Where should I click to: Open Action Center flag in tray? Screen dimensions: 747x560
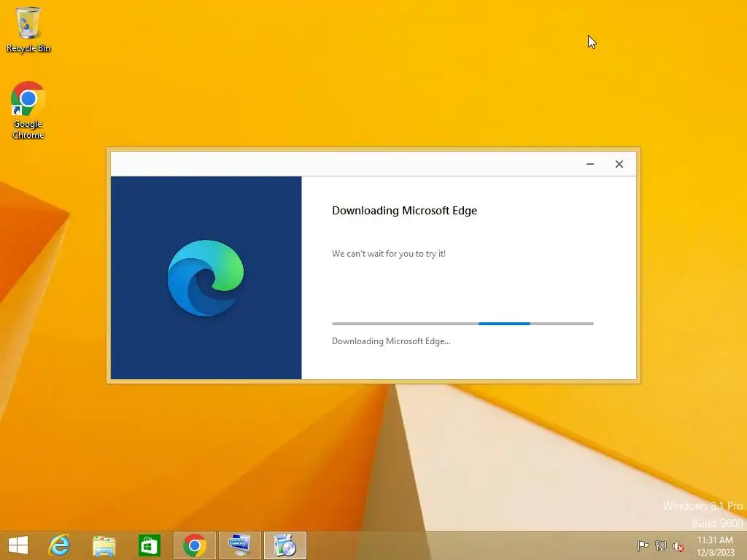click(x=643, y=545)
